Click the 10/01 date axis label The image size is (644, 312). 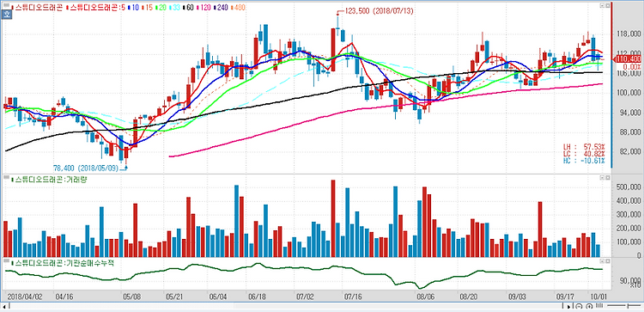[x=598, y=296]
